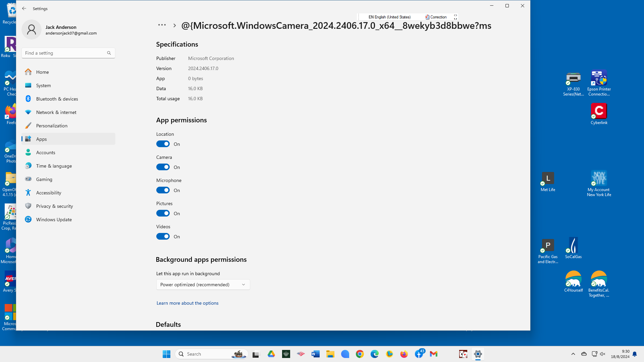Open the notification bell
The height and width of the screenshot is (362, 644).
pyautogui.click(x=635, y=354)
